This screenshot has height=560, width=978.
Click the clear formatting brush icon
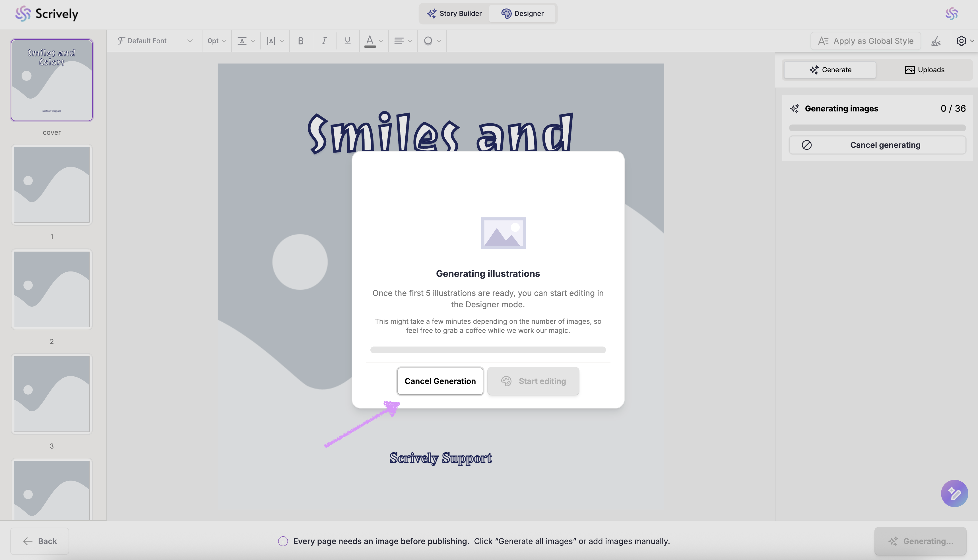(936, 41)
